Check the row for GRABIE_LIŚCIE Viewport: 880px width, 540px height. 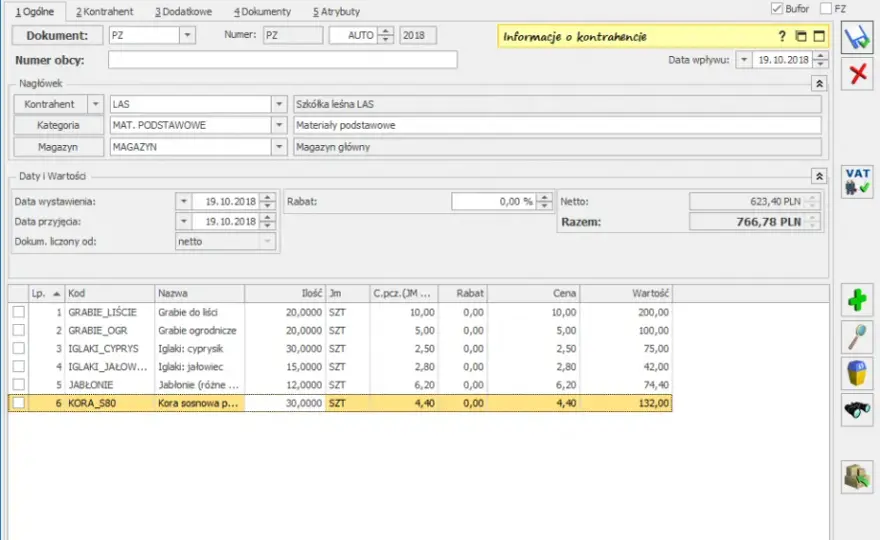pyautogui.click(x=19, y=312)
